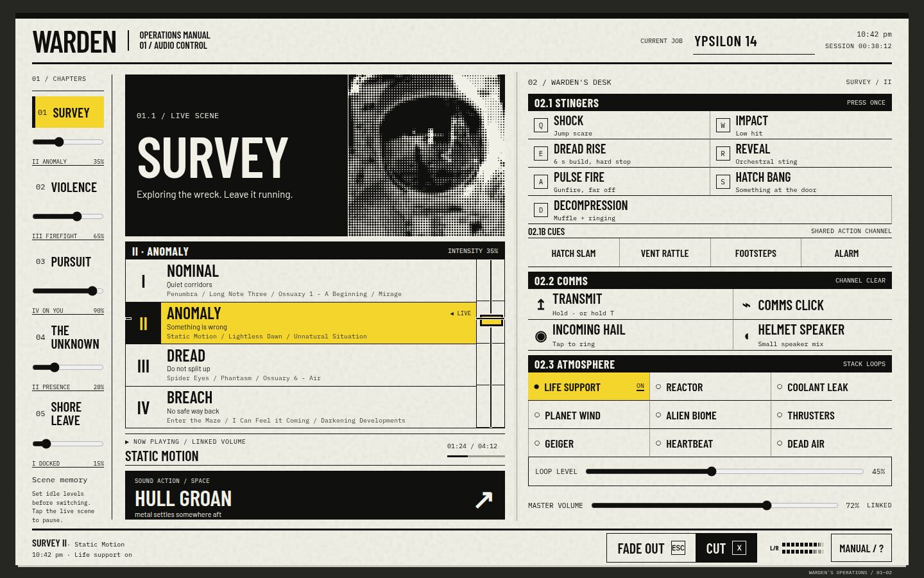Click the Transmit upward arrow icon
This screenshot has height=578, width=924.
coord(541,304)
